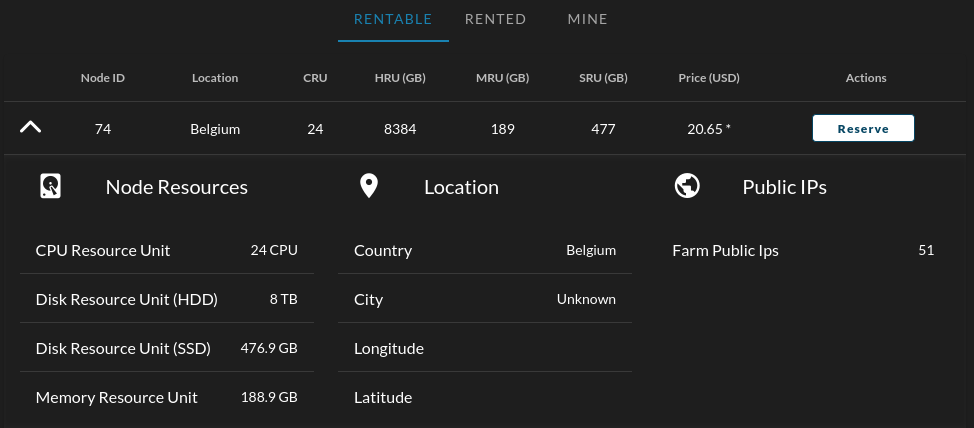
Task: Click the MRU (GB) column header
Action: click(x=502, y=78)
